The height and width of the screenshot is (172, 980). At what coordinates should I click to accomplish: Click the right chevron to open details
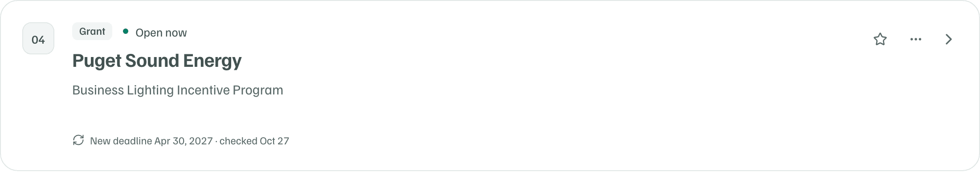949,39
